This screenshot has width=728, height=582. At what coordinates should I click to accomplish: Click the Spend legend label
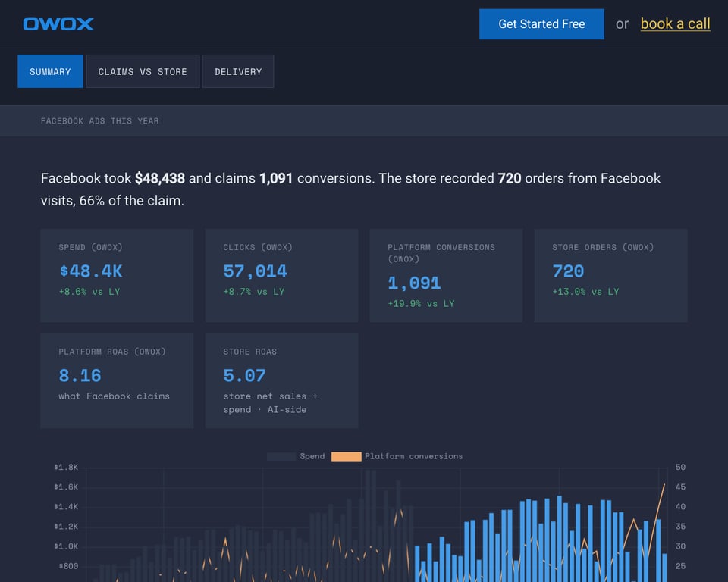coord(312,456)
